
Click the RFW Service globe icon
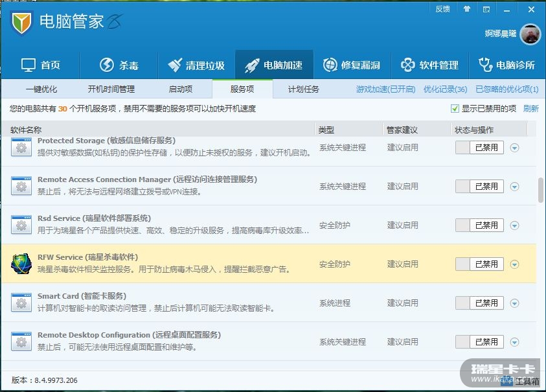click(21, 264)
